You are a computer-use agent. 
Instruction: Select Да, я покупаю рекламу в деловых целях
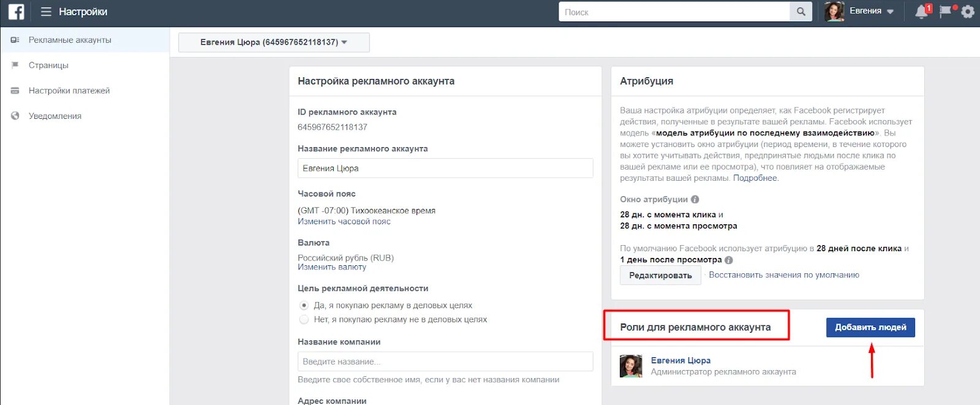click(x=304, y=305)
